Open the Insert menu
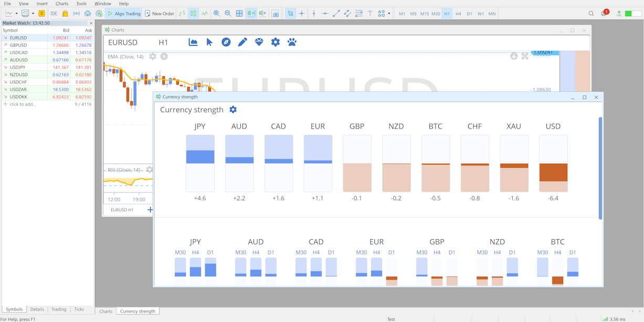This screenshot has height=322, width=644. [42, 4]
